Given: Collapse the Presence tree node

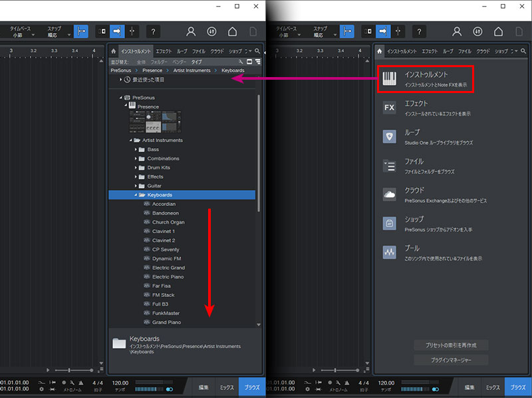Looking at the screenshot, I should click(x=126, y=105).
